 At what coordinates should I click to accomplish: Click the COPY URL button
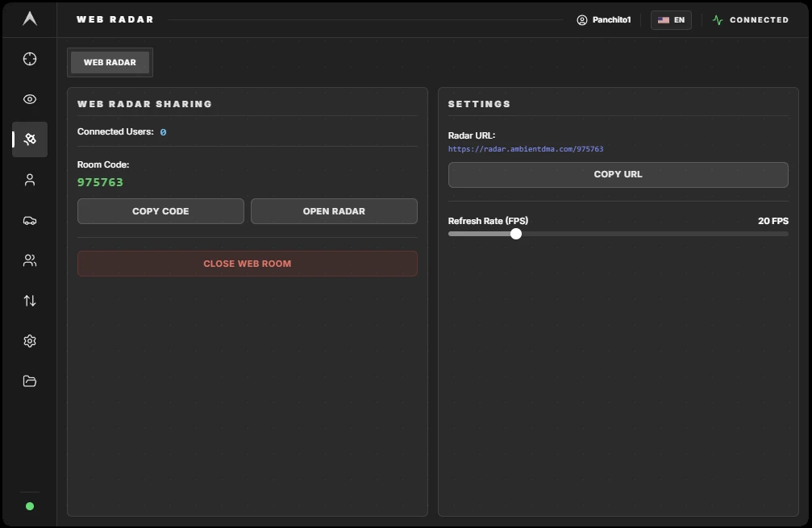coord(618,174)
